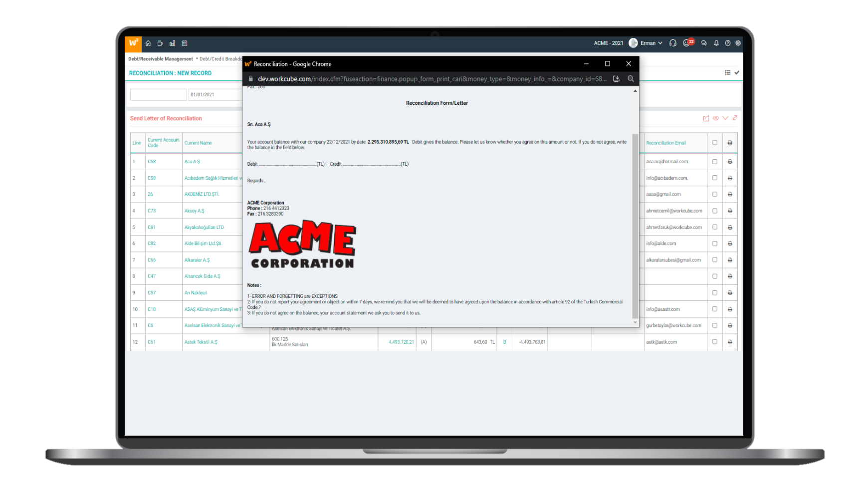Click the gurbetaylar@workcube.com email cell

coord(673,325)
